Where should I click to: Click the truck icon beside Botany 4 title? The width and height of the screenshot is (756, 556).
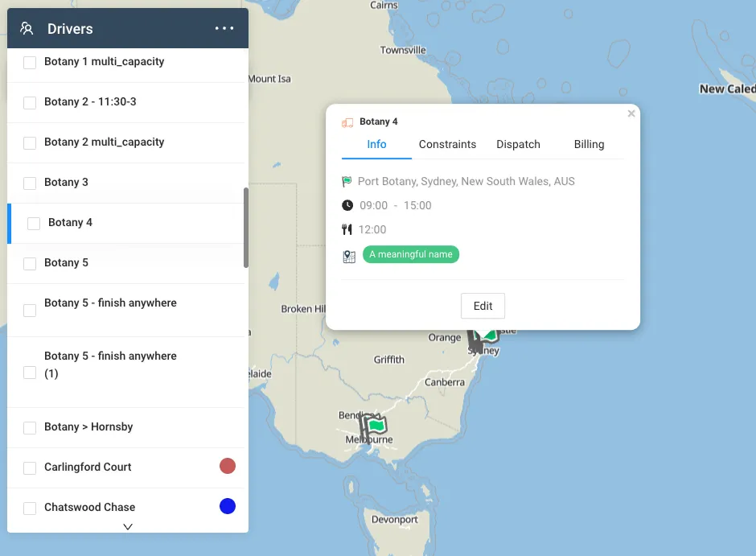tap(347, 122)
